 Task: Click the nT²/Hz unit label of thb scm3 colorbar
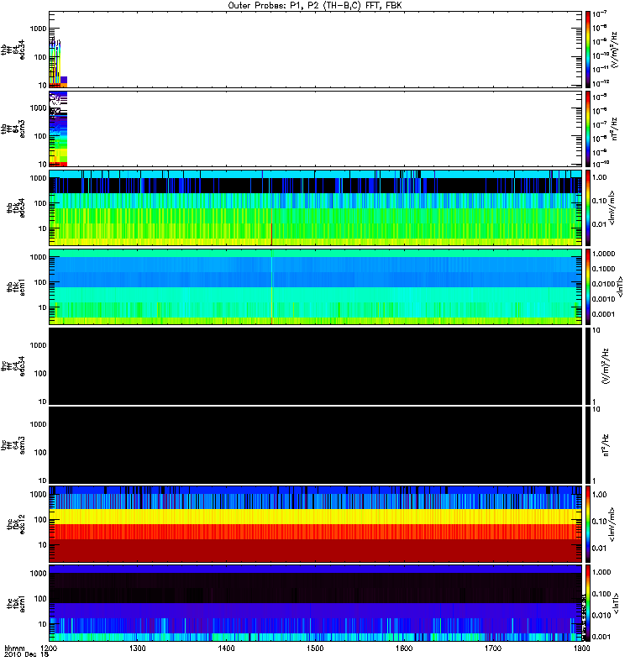[614, 129]
